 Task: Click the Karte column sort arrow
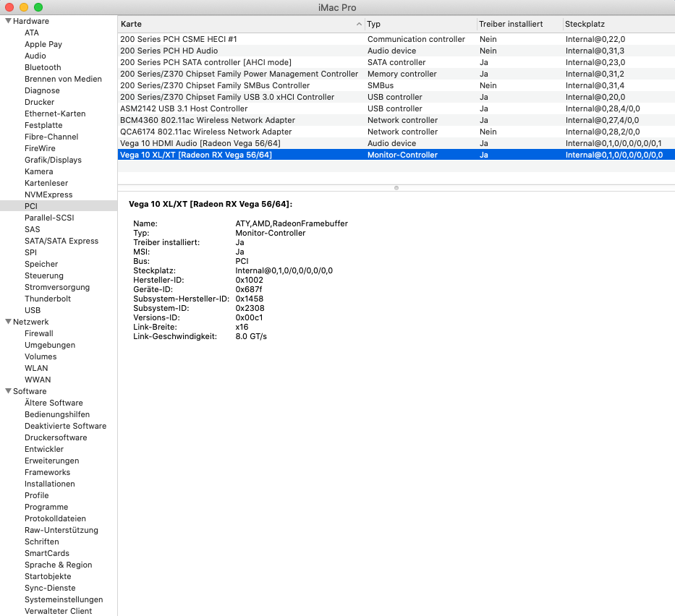click(x=359, y=24)
